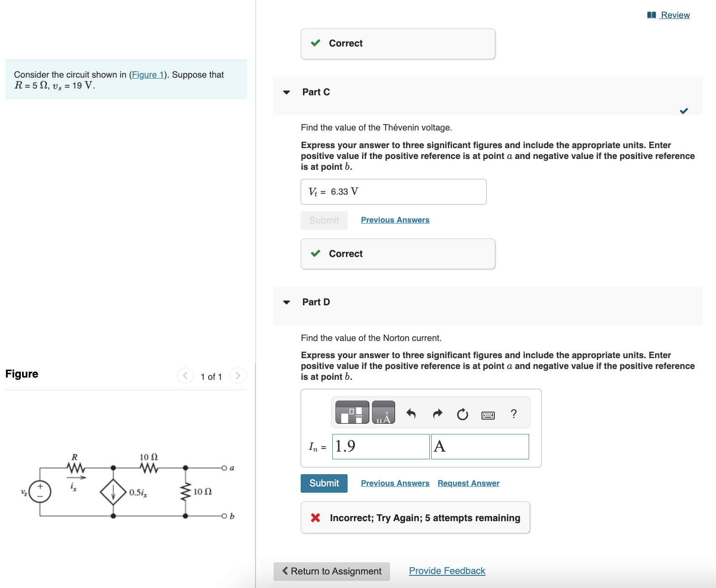
Task: Click the undo arrow icon
Action: (x=411, y=414)
